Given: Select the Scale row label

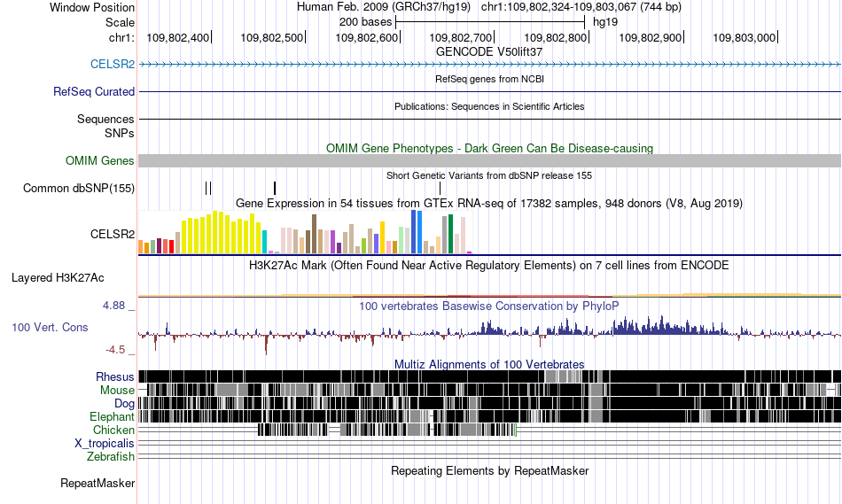Looking at the screenshot, I should click(x=120, y=22).
